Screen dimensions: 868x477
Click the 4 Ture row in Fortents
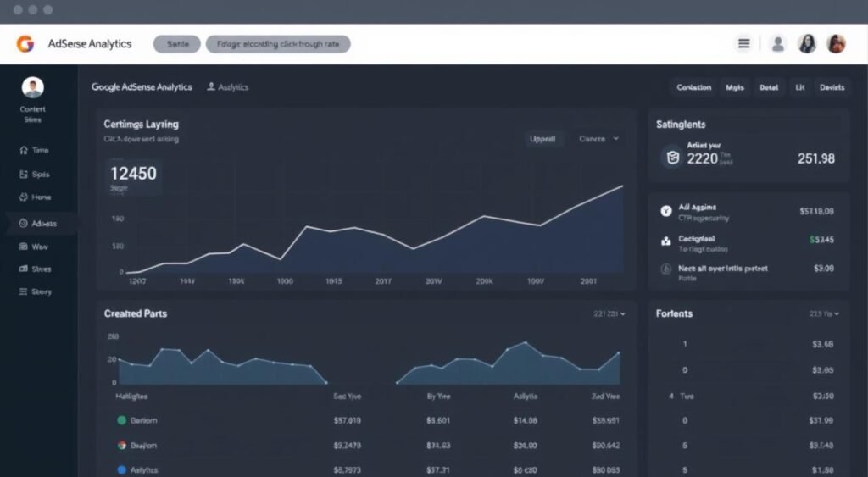752,397
